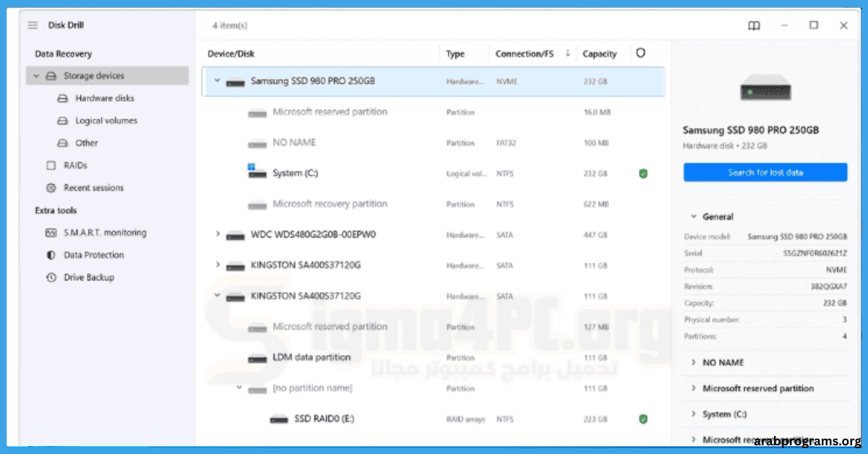Click the Drive Backup clock icon
Viewport: 868px width, 454px height.
[x=51, y=278]
